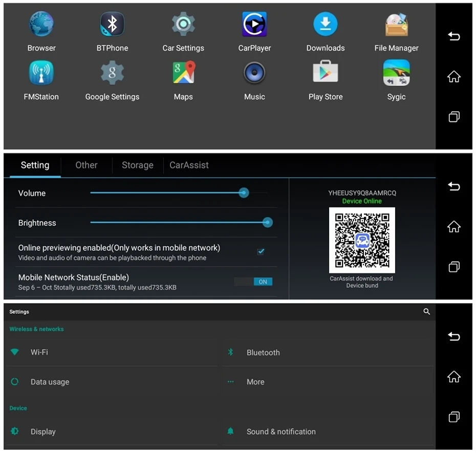Image resolution: width=476 pixels, height=453 pixels.
Task: Click Sep 6 – Oct 5 data usage text
Action: point(97,288)
